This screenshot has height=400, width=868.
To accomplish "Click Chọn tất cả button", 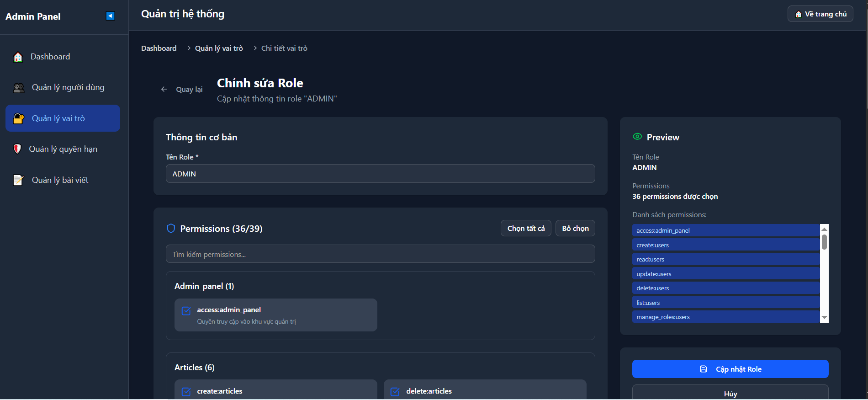I will point(526,229).
